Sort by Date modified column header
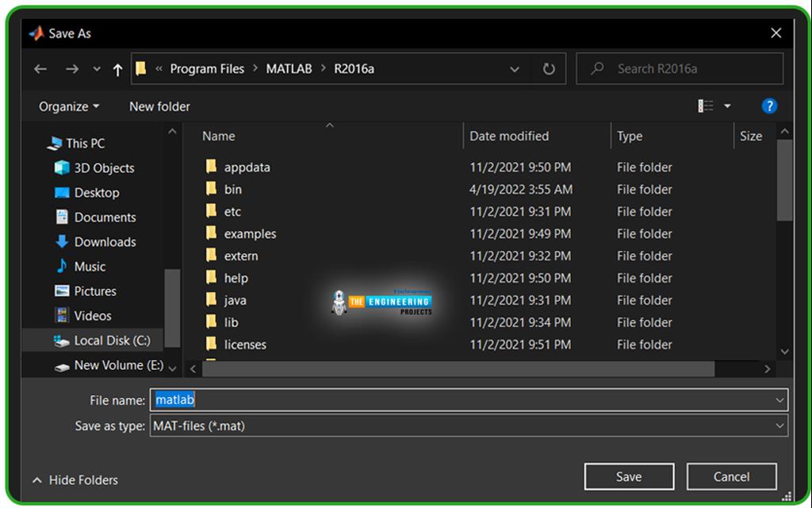 pyautogui.click(x=508, y=136)
